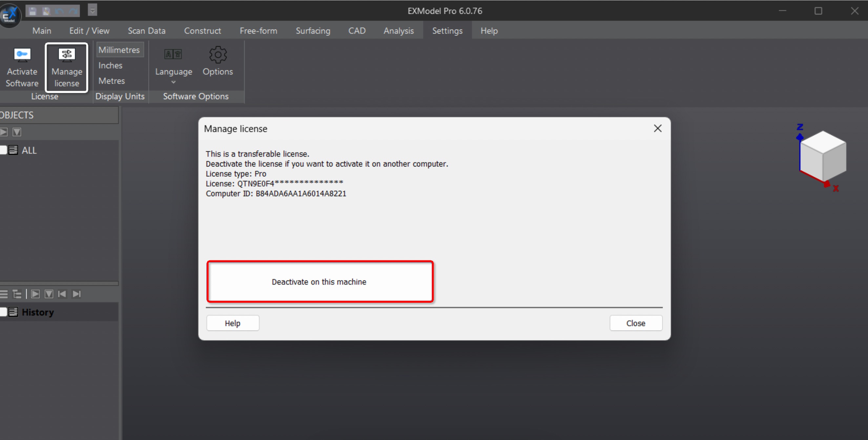Switch history panel to tree view icon
The image size is (868, 440).
tap(16, 294)
